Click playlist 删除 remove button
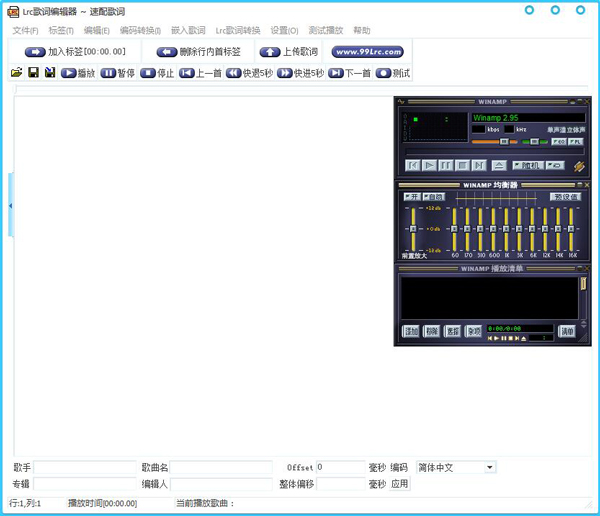The width and height of the screenshot is (600, 516). click(432, 331)
